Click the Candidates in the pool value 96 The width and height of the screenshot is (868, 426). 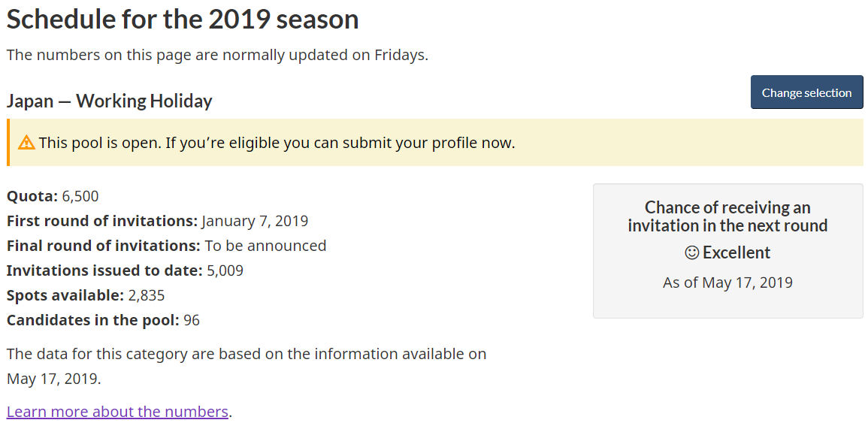(x=192, y=320)
